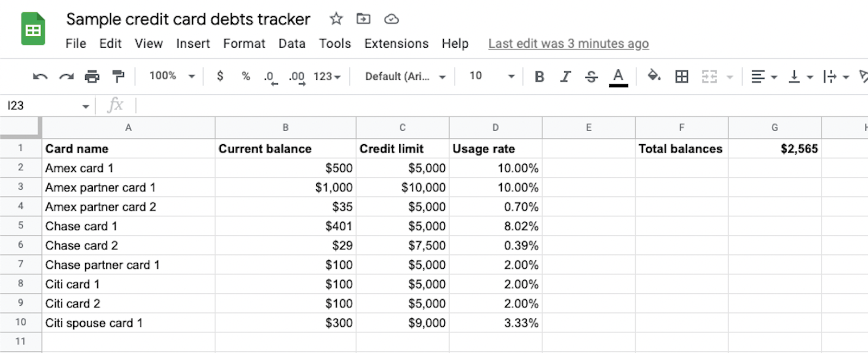Select row 10 header
The width and height of the screenshot is (868, 353).
click(x=21, y=322)
